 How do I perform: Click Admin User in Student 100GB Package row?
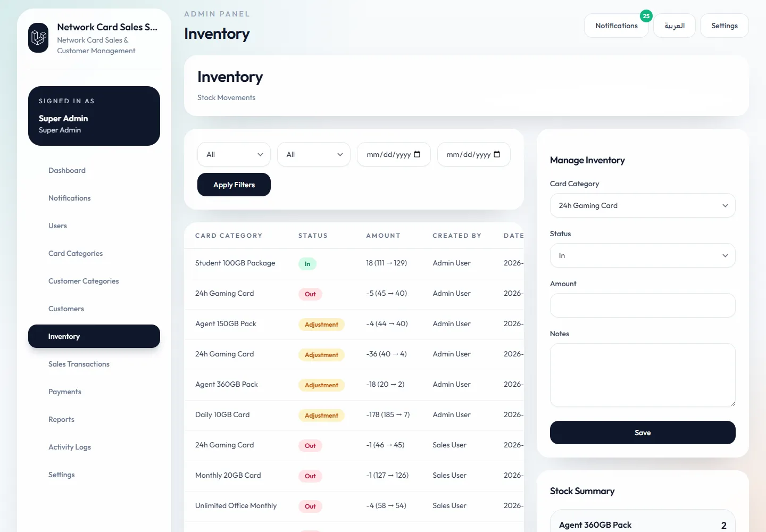click(x=452, y=263)
